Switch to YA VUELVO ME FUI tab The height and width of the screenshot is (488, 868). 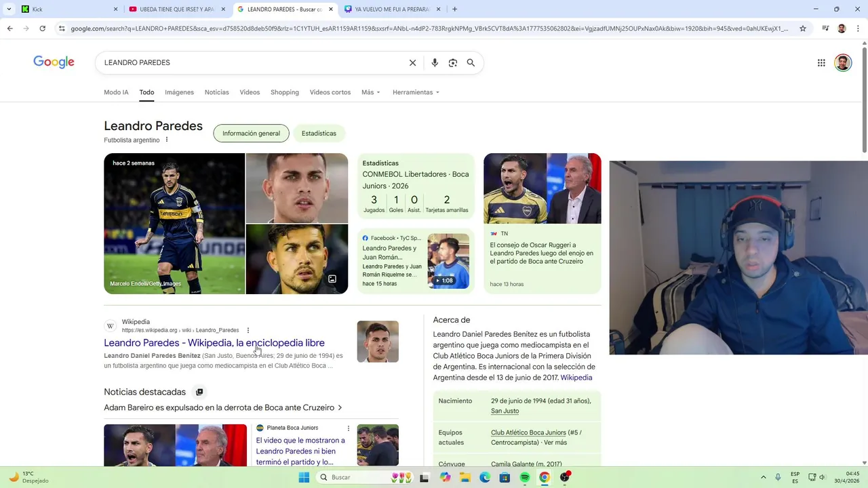[x=391, y=9]
